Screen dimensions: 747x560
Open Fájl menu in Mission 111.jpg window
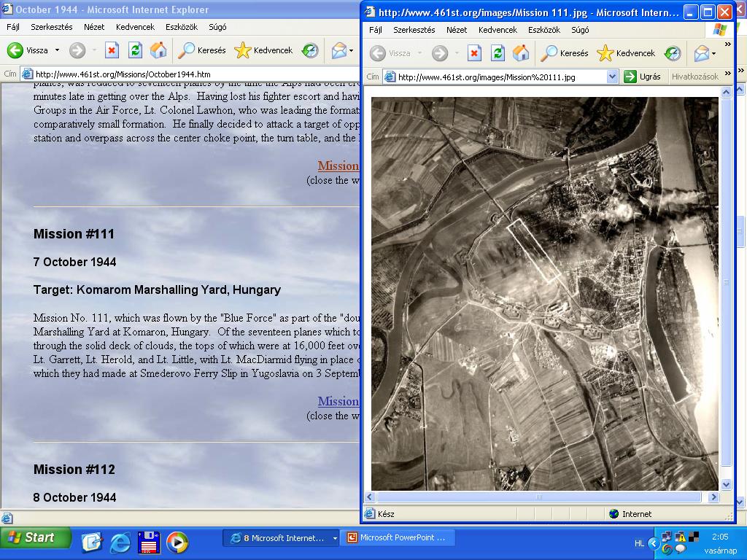click(376, 29)
